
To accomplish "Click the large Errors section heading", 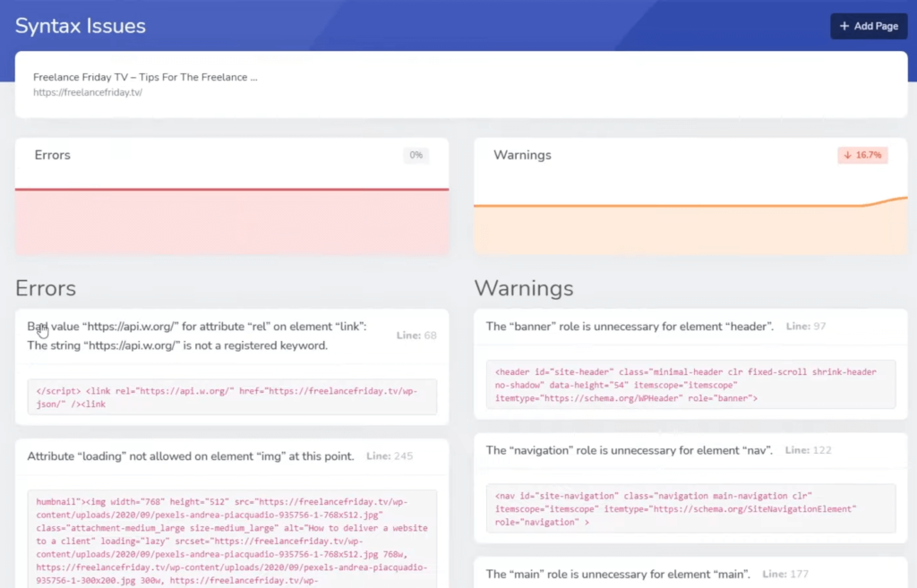I will [46, 288].
